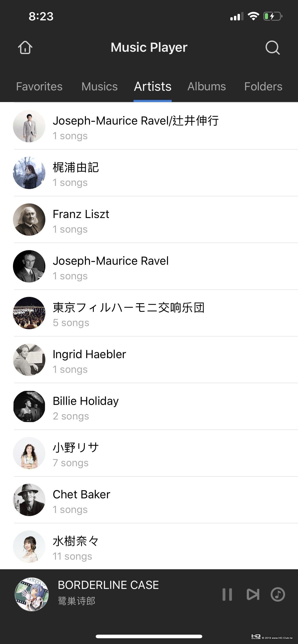Open the search magnifier icon
Image resolution: width=298 pixels, height=644 pixels.
[x=273, y=47]
